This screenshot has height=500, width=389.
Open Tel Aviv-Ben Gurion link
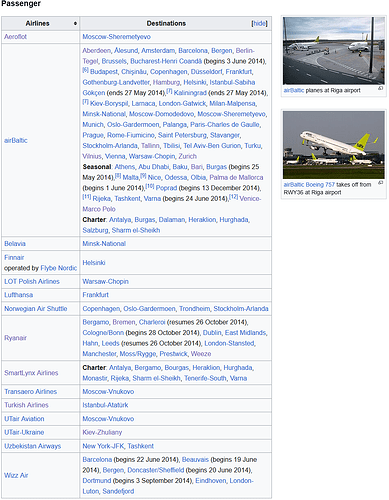[212, 146]
